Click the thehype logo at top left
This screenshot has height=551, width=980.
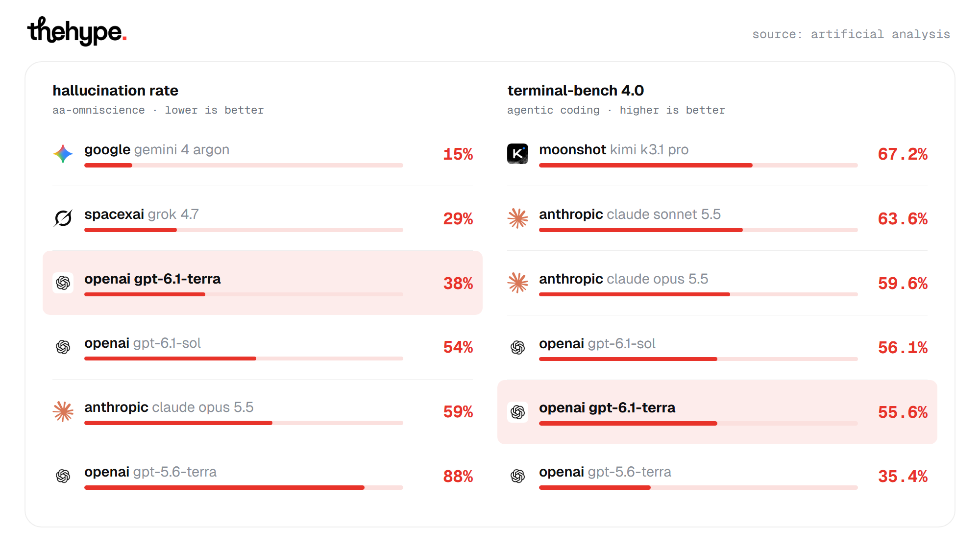coord(77,31)
